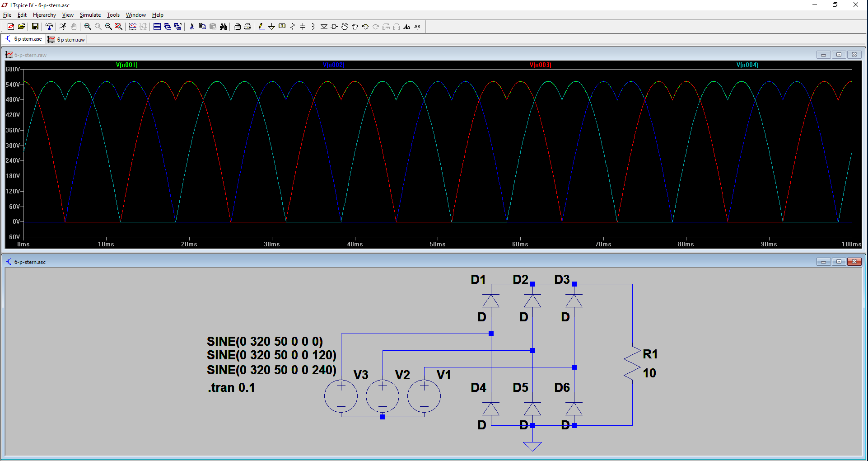Place a Resistor component tool
868x461 pixels.
pos(293,27)
